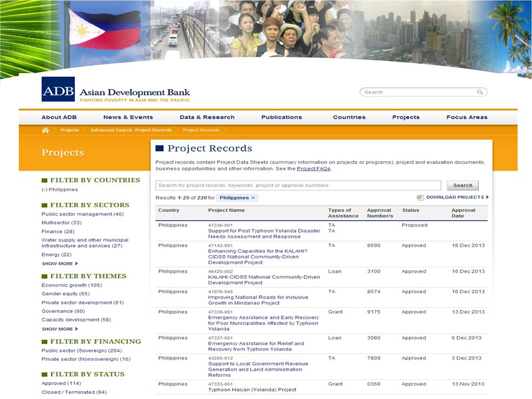Filter by Public sector management (40)

pyautogui.click(x=83, y=214)
